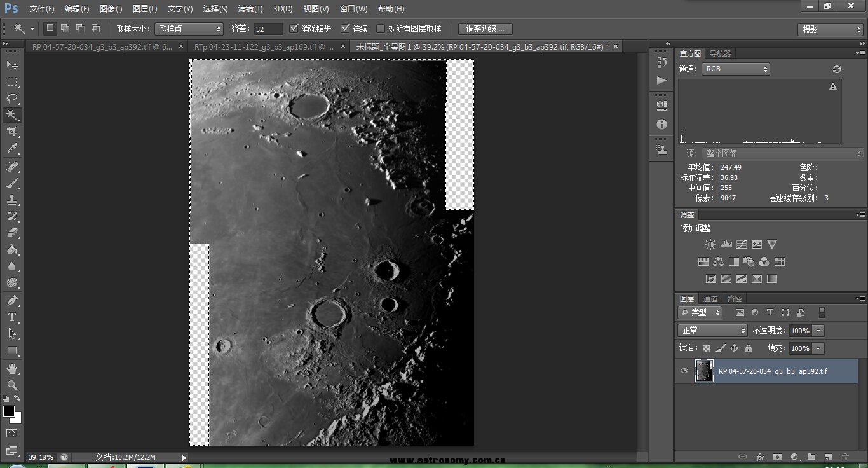Add Curves adjustment
Viewport: 868px width, 468px height.
(742, 244)
